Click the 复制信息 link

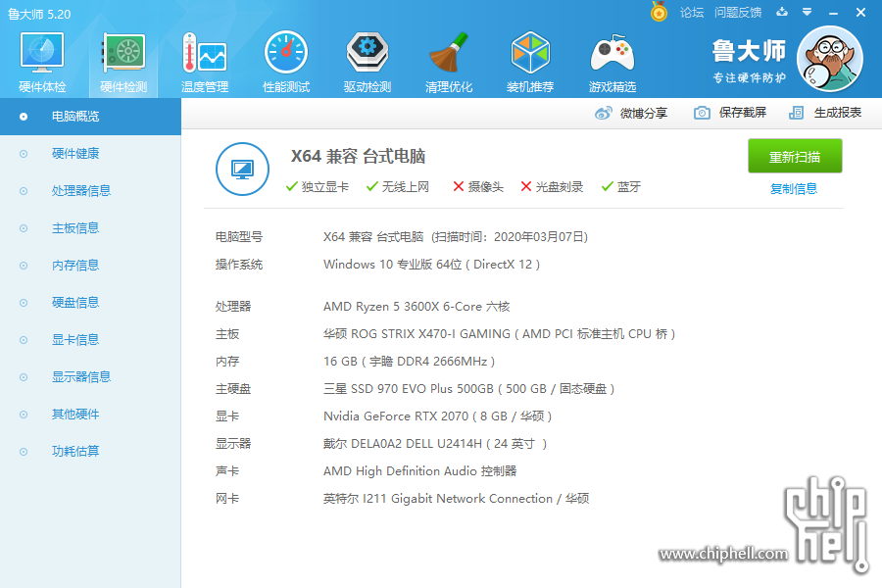click(794, 188)
